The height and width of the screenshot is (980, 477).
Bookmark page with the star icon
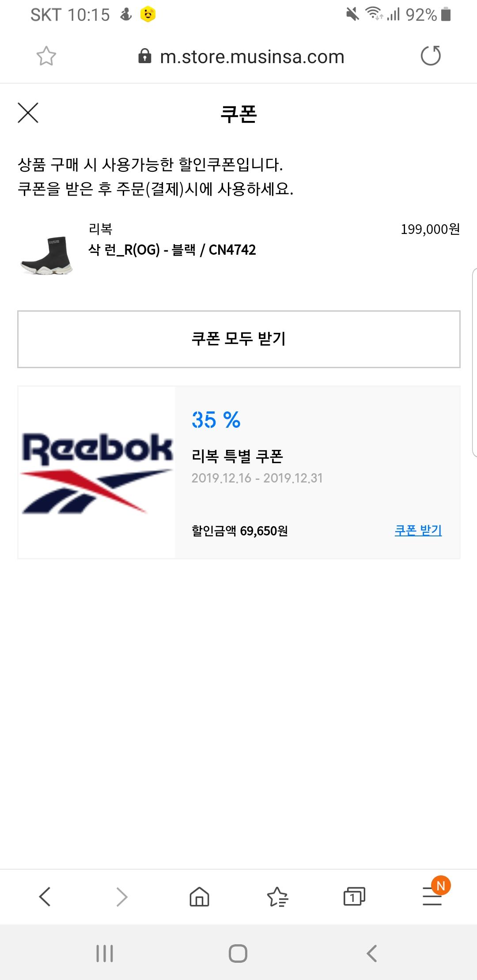point(46,57)
